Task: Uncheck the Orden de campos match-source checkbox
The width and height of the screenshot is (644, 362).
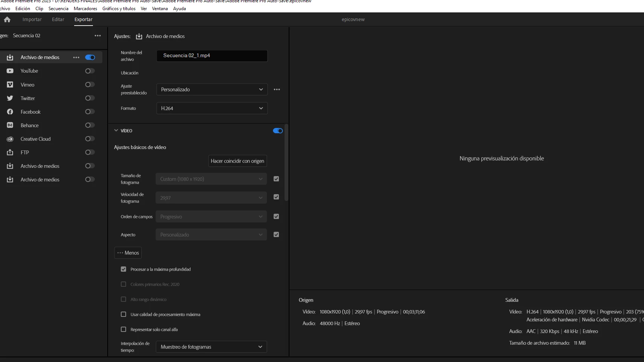Action: [x=276, y=217]
